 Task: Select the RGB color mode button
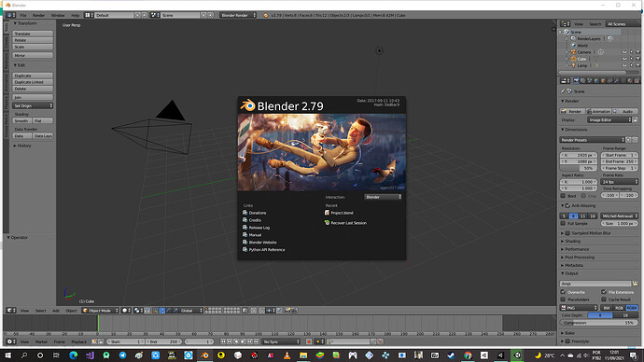pyautogui.click(x=619, y=307)
